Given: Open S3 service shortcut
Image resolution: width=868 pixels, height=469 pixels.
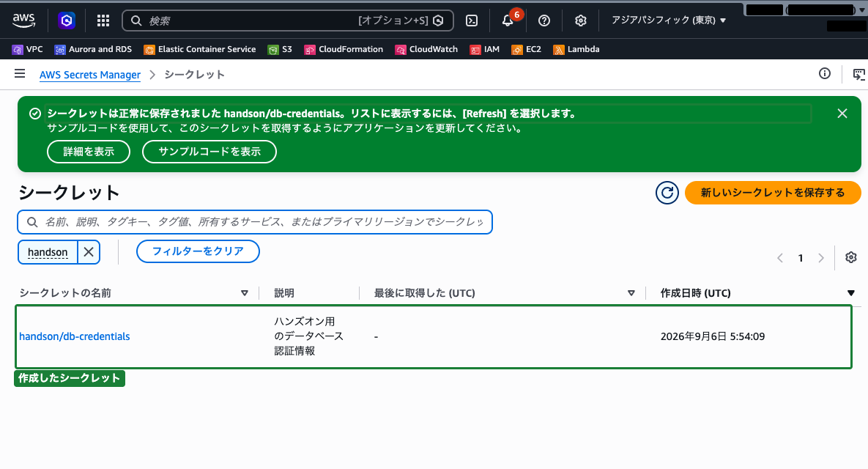Looking at the screenshot, I should click(x=280, y=49).
